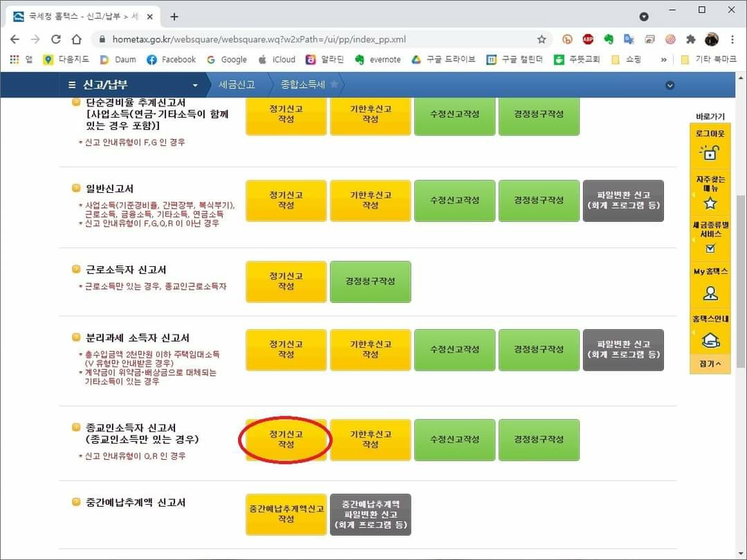Select the 세금신고 breadcrumb tab
The height and width of the screenshot is (560, 747).
pos(237,84)
